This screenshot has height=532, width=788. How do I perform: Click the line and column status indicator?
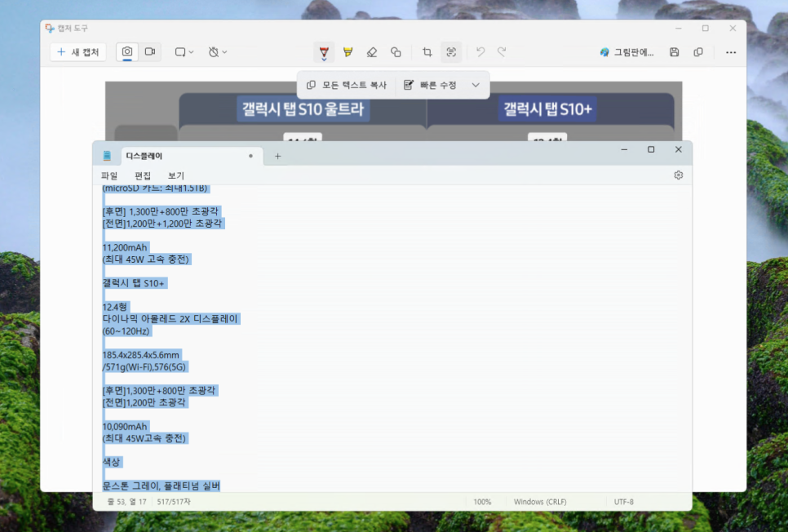coord(126,501)
